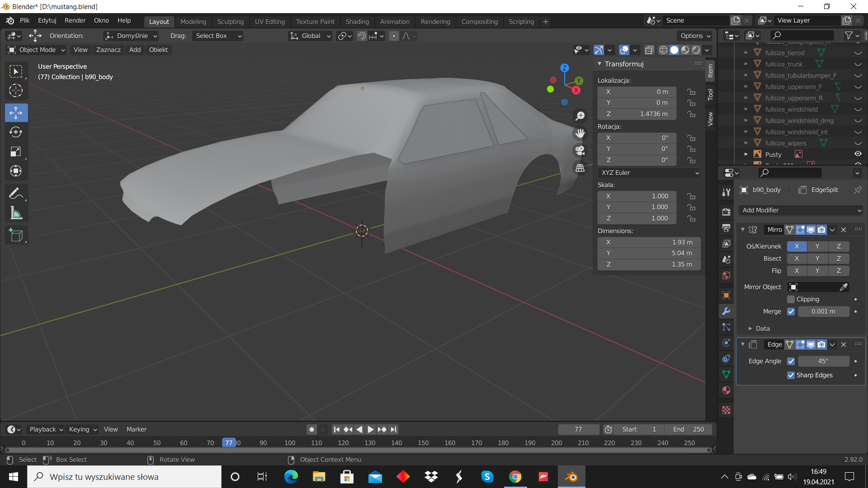Viewport: 868px width, 488px height.
Task: Toggle Flip Z axis button
Action: pos(839,271)
